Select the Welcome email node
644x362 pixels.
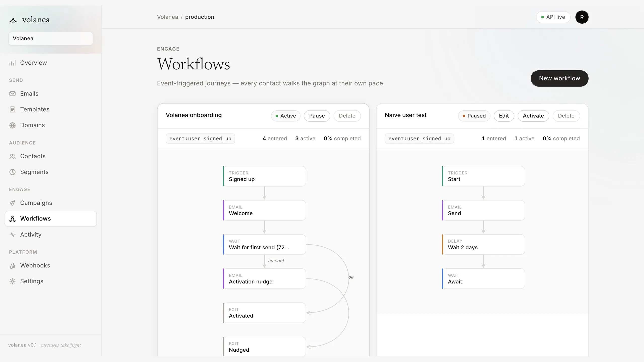coord(264,210)
